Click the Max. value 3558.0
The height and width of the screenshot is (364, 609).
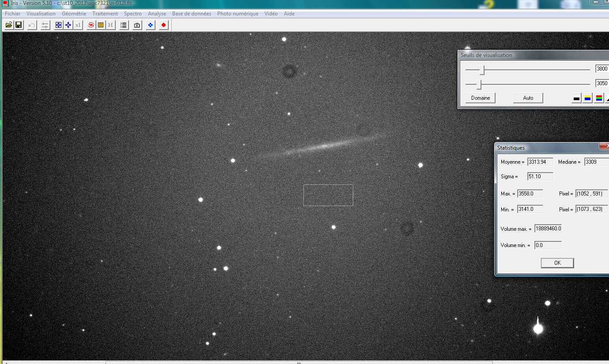point(530,194)
